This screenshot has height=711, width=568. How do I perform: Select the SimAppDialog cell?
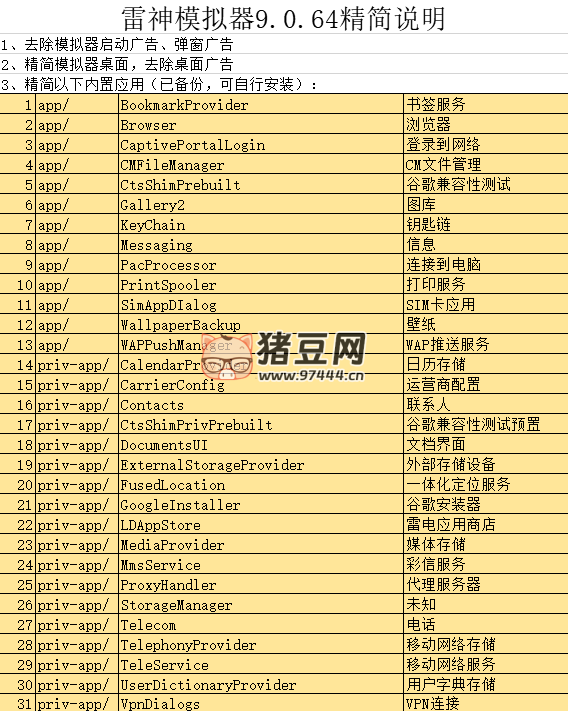tap(261, 304)
